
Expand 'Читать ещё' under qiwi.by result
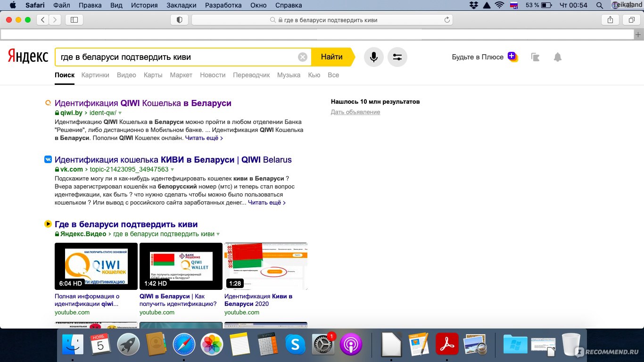(x=204, y=138)
